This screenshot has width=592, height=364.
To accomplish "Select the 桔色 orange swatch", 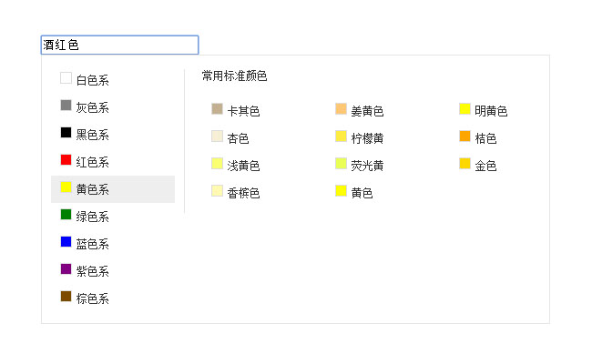I will [x=478, y=138].
